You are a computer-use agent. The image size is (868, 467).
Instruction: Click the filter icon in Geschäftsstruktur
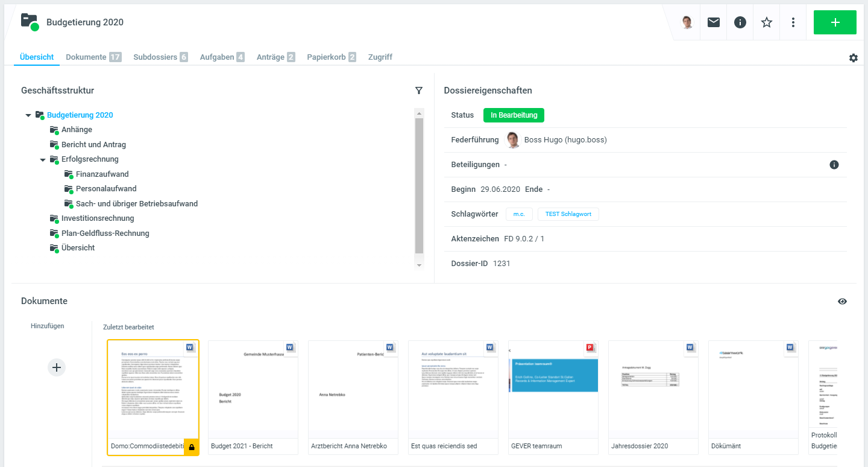419,91
